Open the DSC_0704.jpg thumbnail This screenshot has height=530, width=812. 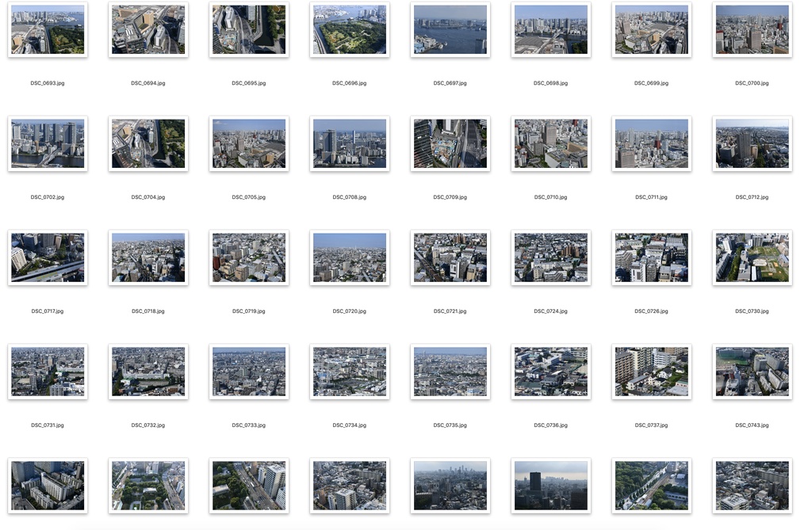148,143
